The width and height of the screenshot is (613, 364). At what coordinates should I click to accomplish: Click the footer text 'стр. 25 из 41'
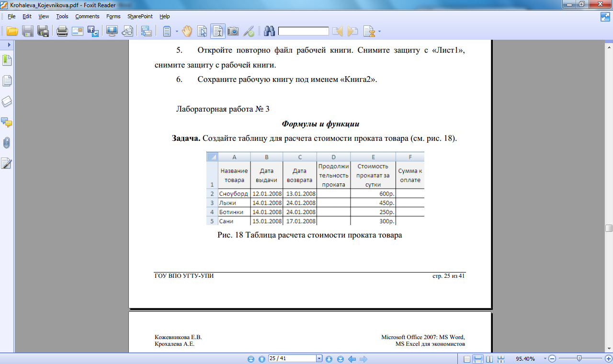449,276
